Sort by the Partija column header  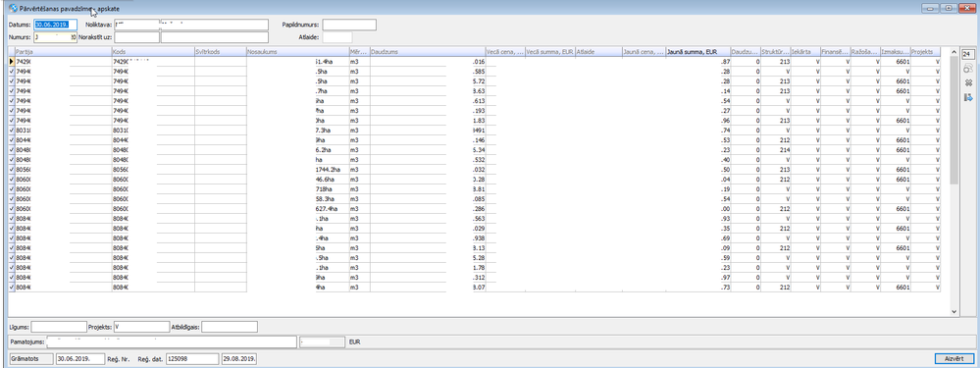63,52
